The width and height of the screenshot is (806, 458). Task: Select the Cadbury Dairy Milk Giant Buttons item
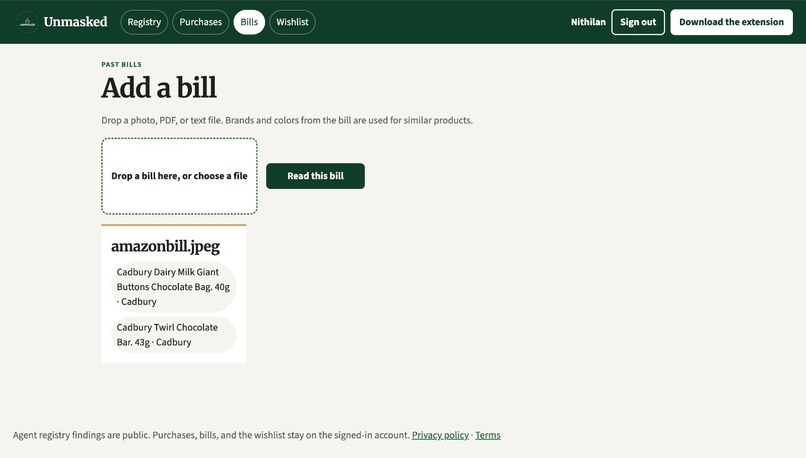(x=174, y=287)
